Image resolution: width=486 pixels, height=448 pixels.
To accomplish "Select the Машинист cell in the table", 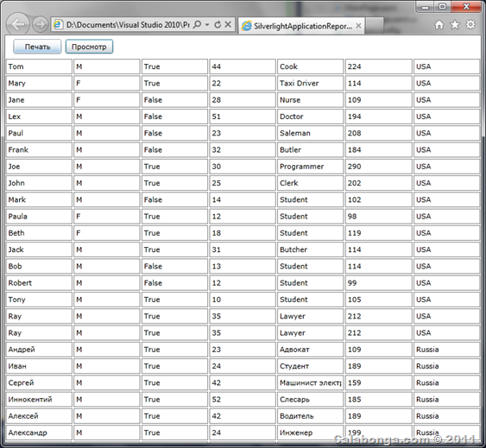I will click(310, 383).
